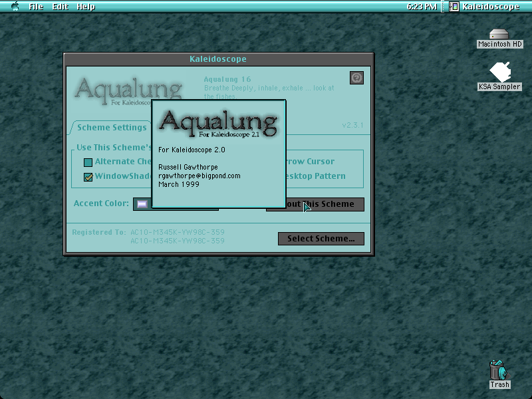The image size is (532, 399).
Task: Click the v2.3.1 version label
Action: [x=353, y=125]
